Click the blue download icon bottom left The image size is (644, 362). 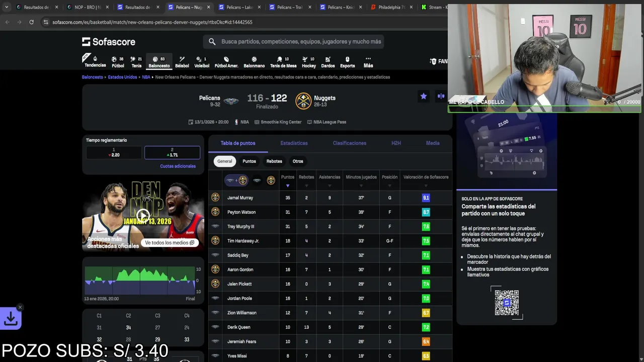pyautogui.click(x=11, y=318)
